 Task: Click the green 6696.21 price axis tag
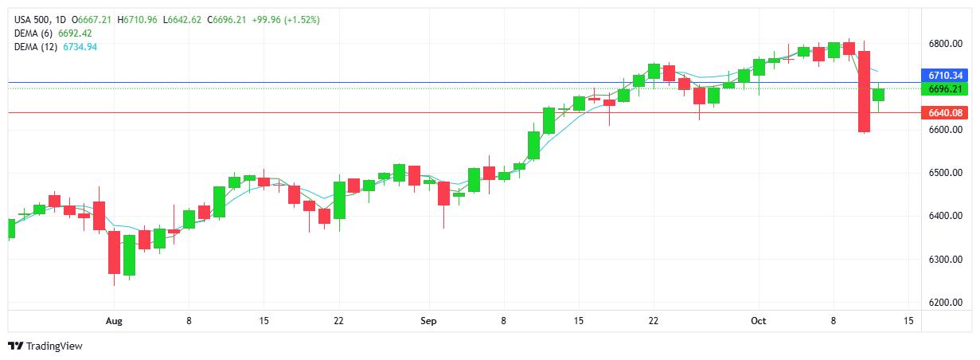946,89
